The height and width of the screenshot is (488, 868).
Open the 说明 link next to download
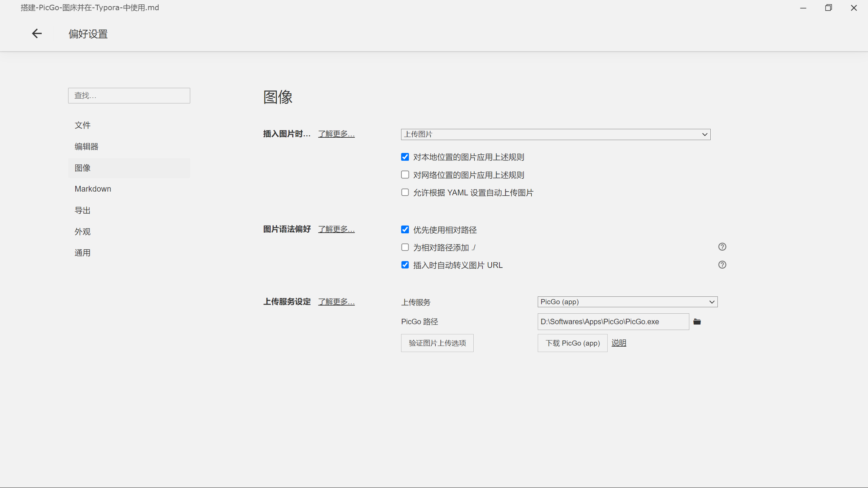619,343
